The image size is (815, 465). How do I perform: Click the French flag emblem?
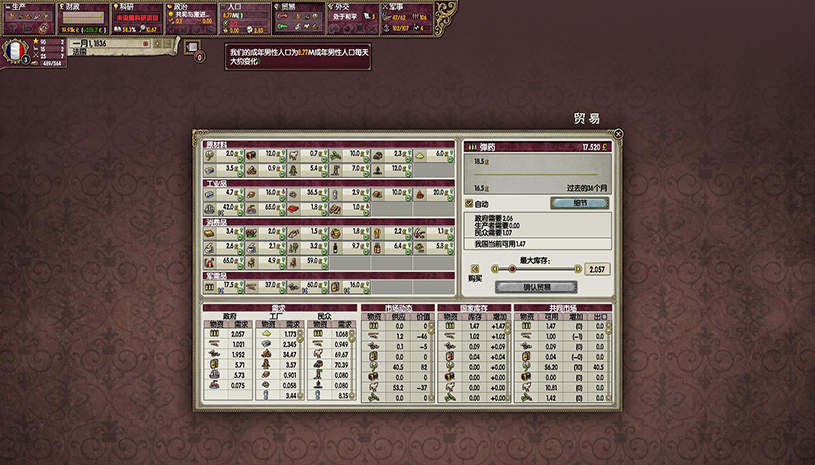(16, 51)
